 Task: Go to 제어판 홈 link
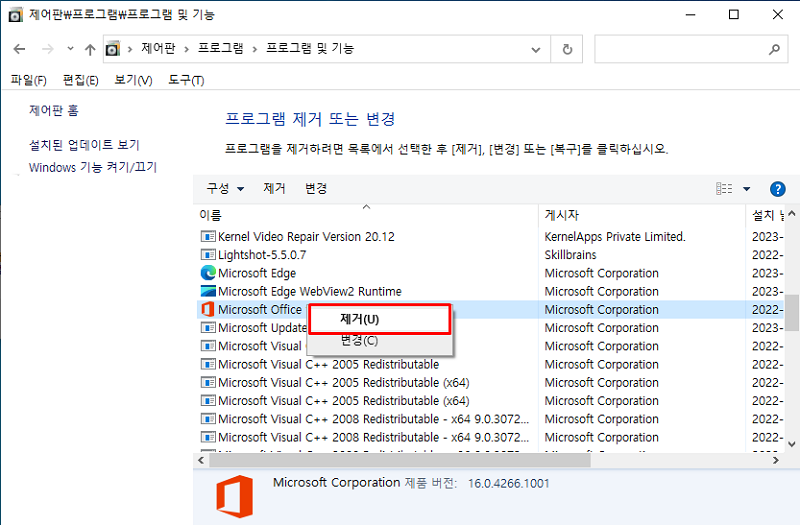pyautogui.click(x=54, y=110)
